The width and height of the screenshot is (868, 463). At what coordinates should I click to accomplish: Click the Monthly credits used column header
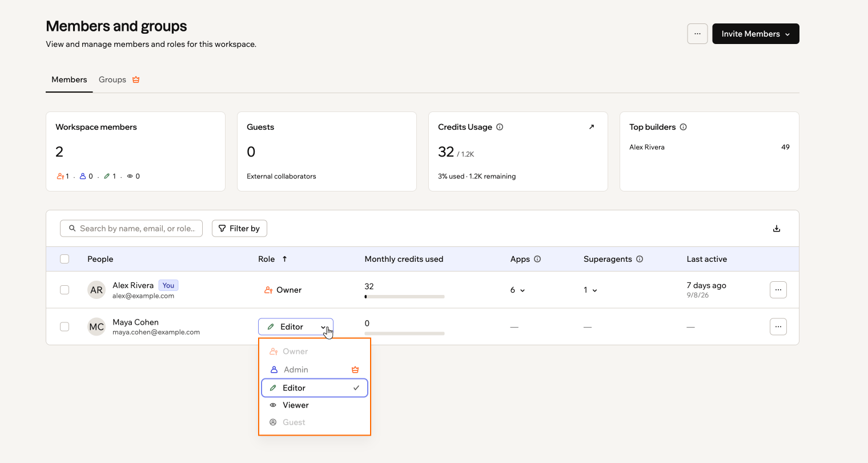[404, 259]
